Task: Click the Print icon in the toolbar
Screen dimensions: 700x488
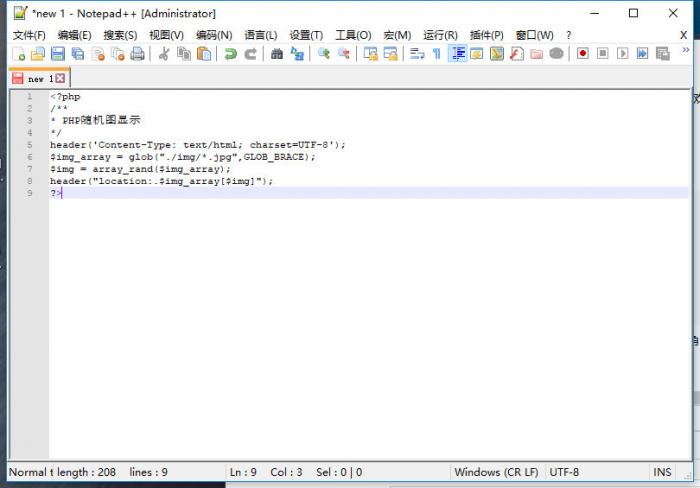Action: (x=137, y=54)
